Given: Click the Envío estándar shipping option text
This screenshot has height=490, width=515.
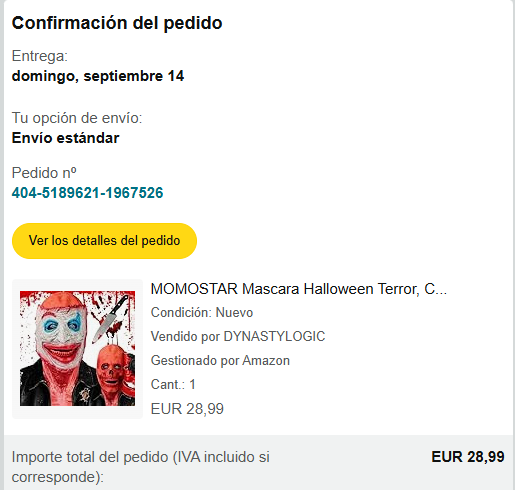Looking at the screenshot, I should [x=65, y=138].
